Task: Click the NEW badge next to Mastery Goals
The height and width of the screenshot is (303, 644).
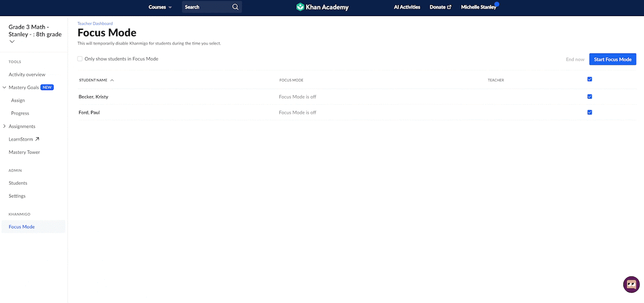Action: coord(47,87)
